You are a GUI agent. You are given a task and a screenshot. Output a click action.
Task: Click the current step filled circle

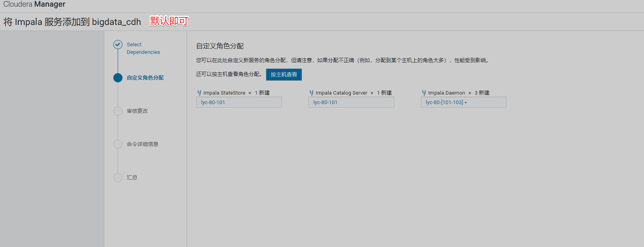[x=118, y=78]
